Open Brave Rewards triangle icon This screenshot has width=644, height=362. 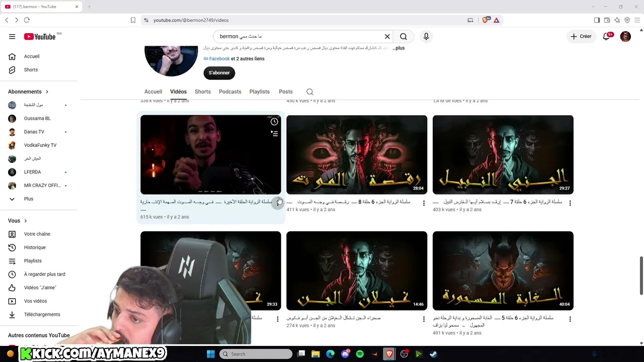[x=497, y=20]
